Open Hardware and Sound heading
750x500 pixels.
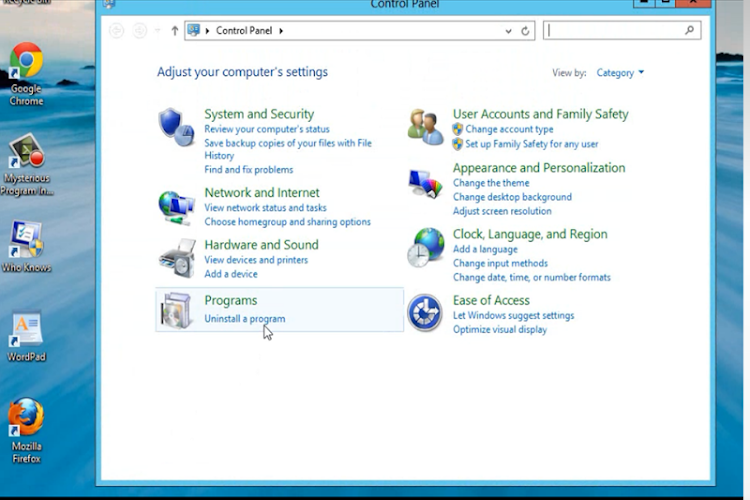[x=261, y=244]
